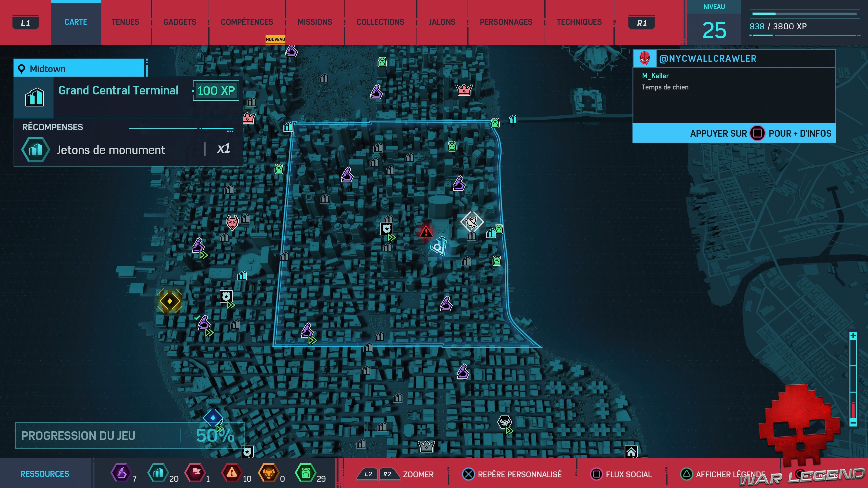This screenshot has height=488, width=868.
Task: Select the handshake side mission icon
Action: [x=505, y=422]
